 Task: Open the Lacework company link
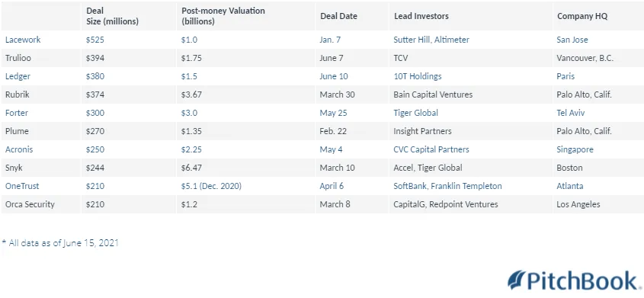point(23,40)
